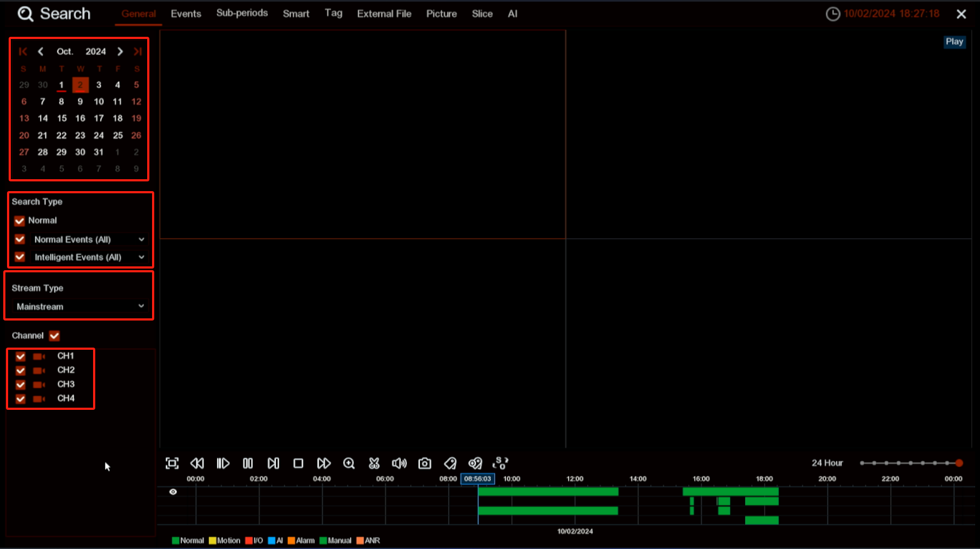Screen dimensions: 980x549
Task: Pause playback with the pause icon
Action: coord(248,463)
